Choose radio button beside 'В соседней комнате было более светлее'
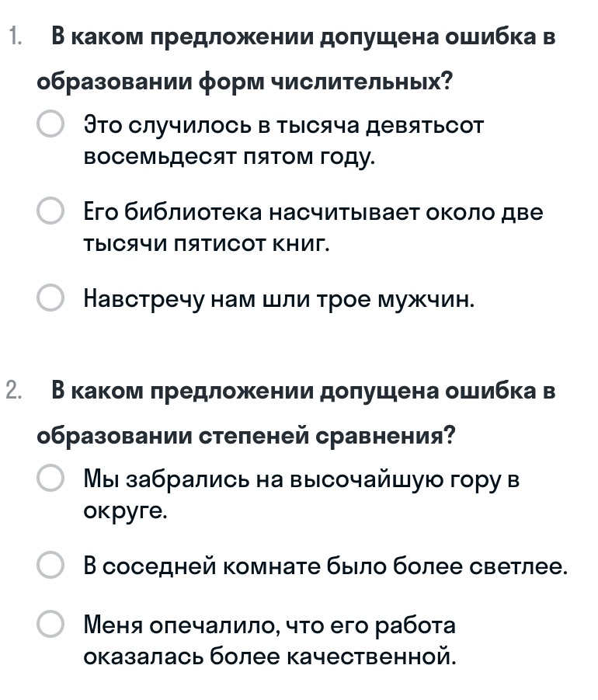This screenshot has width=598, height=700. 50,566
